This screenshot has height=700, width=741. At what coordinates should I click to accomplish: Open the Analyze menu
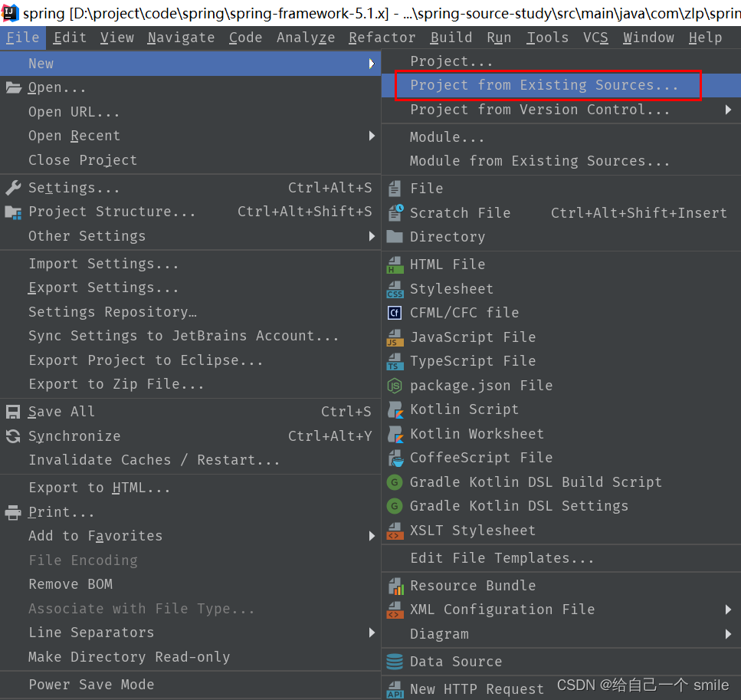point(306,38)
